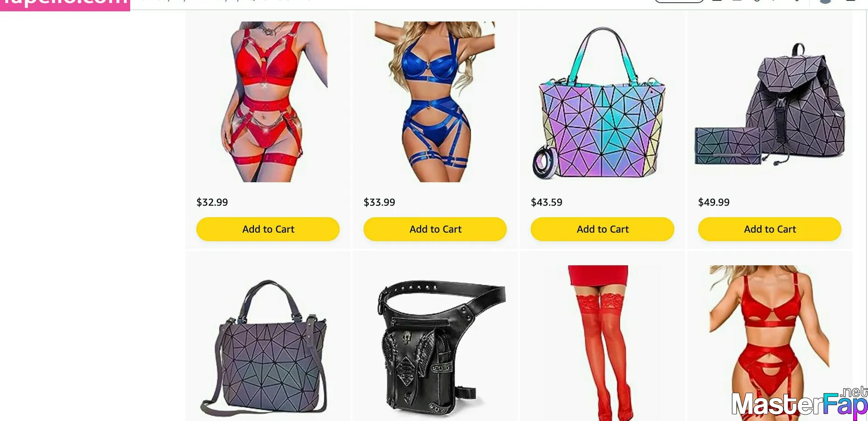
Task: Click the pink site logo banner
Action: (x=65, y=5)
